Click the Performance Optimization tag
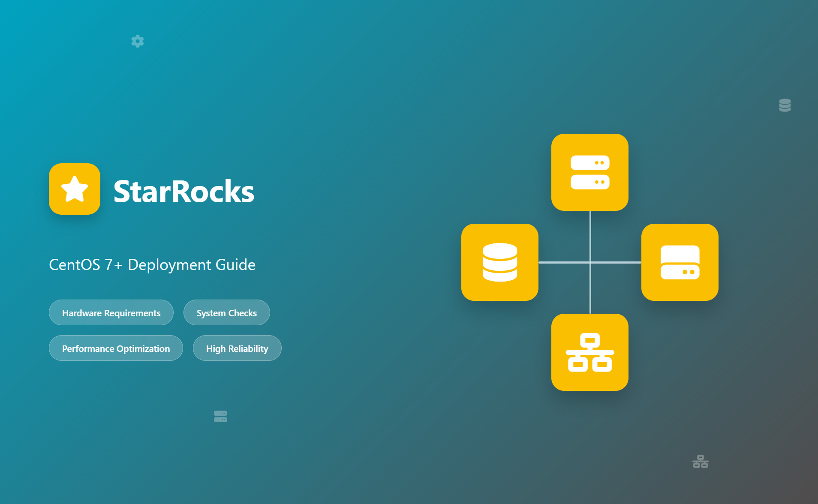 116,348
